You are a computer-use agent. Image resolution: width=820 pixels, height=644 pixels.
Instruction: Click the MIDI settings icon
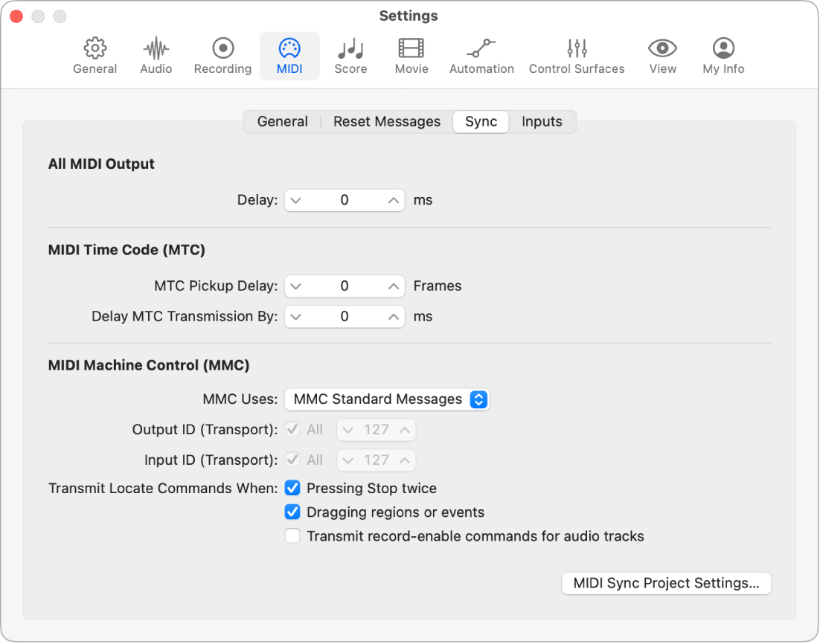click(x=289, y=54)
